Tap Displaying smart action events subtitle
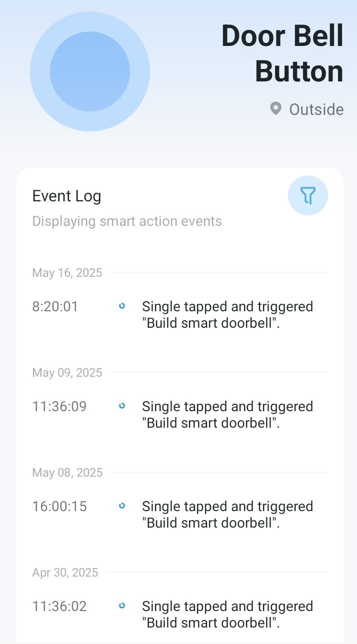The image size is (357, 644). coord(127,221)
